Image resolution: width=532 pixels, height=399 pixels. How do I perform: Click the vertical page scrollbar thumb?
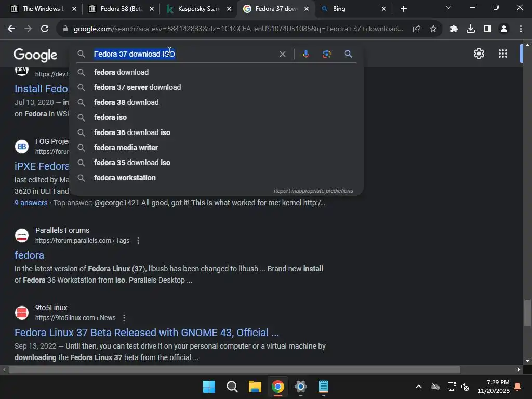click(527, 312)
